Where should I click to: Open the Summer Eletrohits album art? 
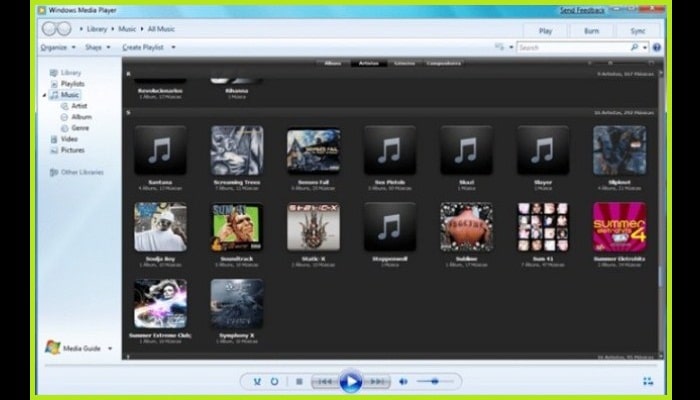[x=620, y=227]
